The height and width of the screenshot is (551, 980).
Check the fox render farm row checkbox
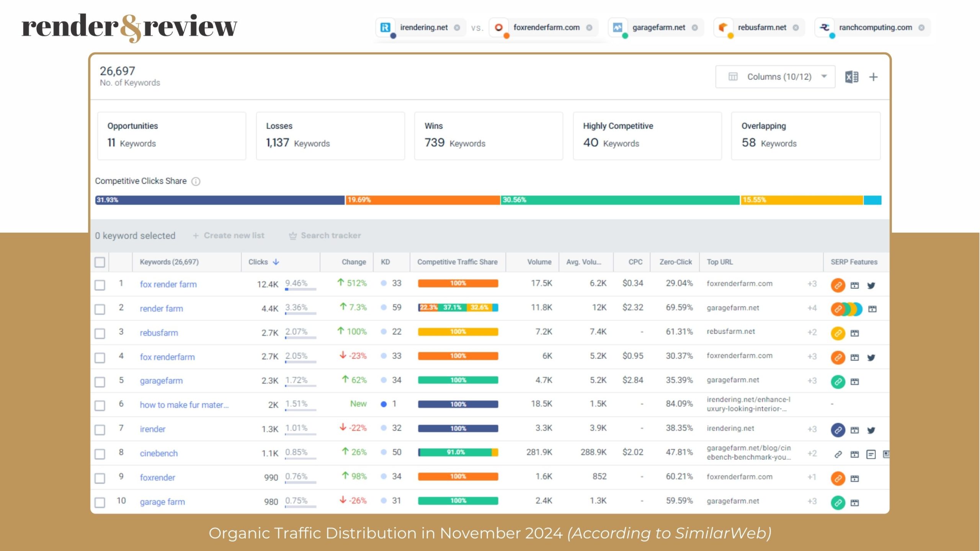pyautogui.click(x=100, y=285)
